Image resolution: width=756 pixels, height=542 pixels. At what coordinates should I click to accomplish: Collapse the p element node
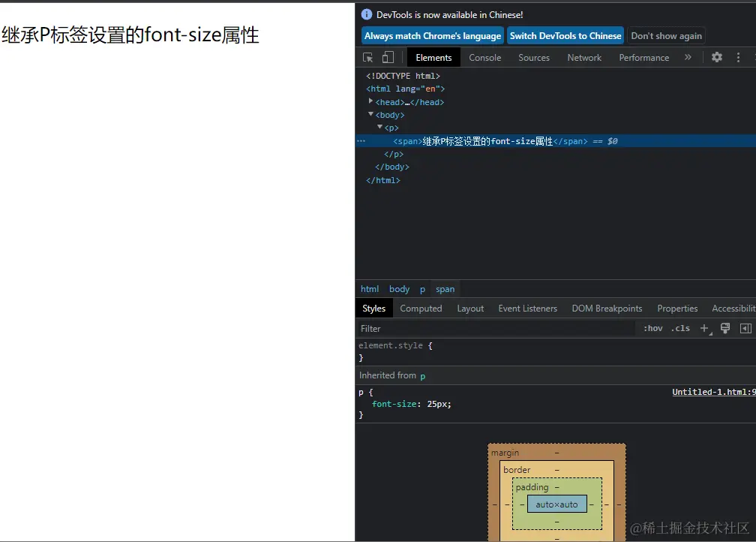pyautogui.click(x=379, y=128)
